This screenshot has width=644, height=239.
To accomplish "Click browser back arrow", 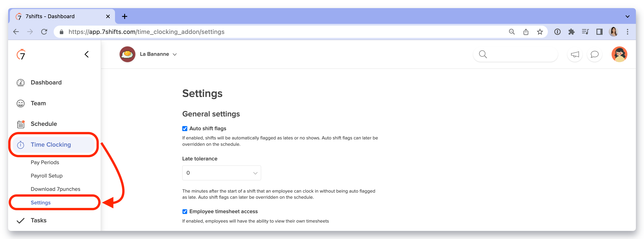I will 16,32.
